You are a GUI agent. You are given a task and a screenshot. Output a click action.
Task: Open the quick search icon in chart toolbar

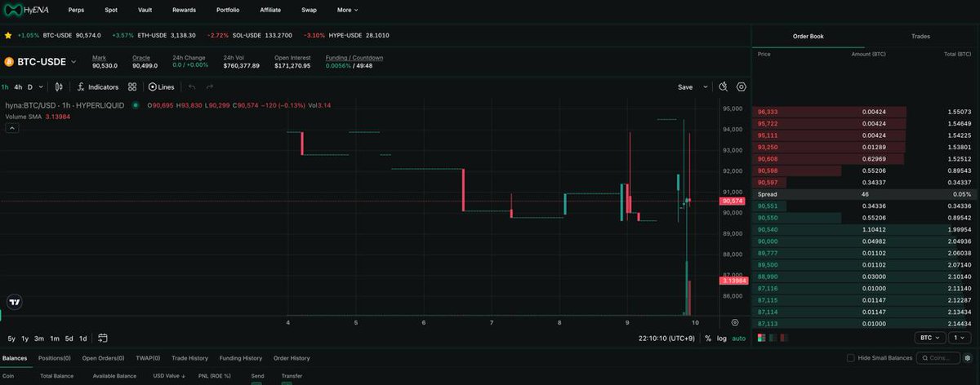tap(724, 86)
